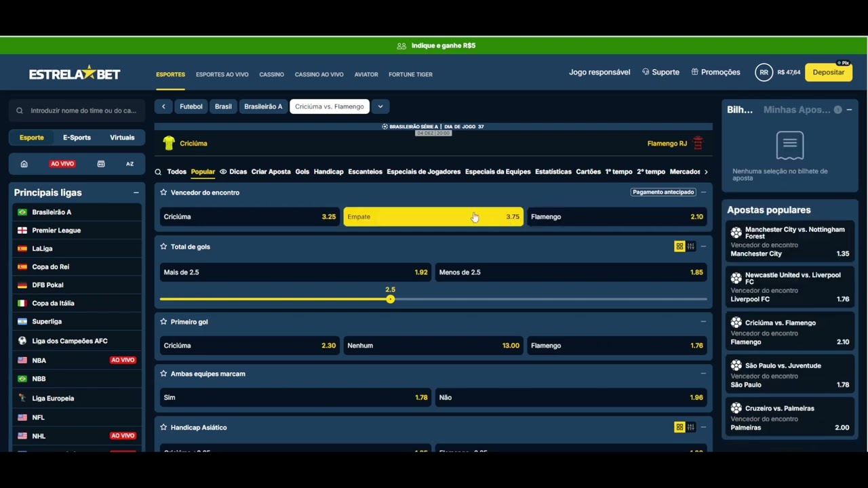The image size is (868, 488).
Task: Click the soccer ball icon for São Paulo vs. Juventude
Action: point(736,365)
